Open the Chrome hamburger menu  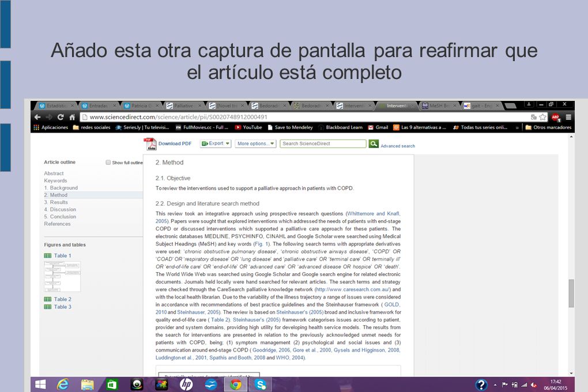568,117
